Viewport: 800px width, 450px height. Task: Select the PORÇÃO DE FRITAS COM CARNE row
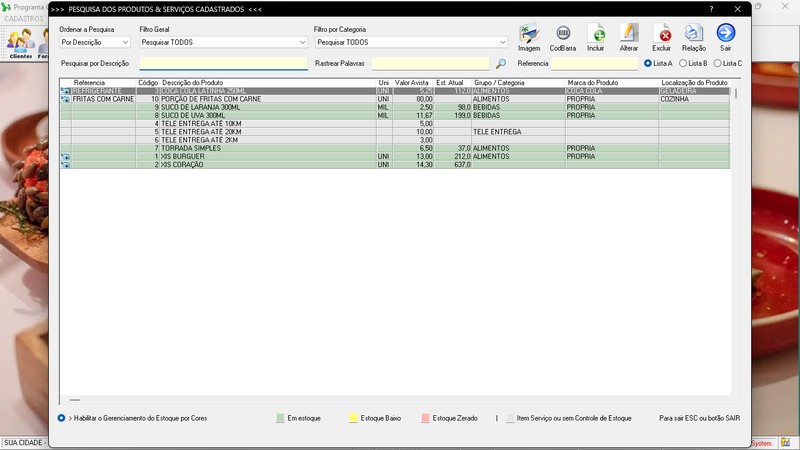(395, 99)
